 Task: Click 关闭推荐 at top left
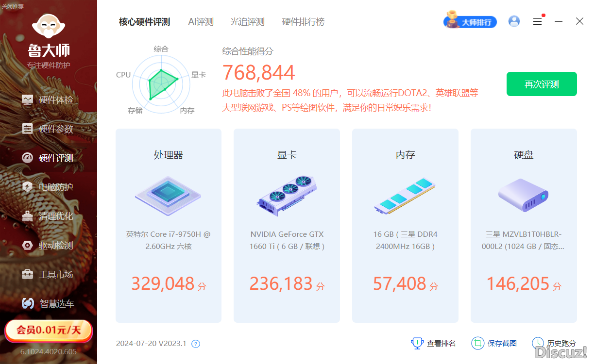click(13, 6)
